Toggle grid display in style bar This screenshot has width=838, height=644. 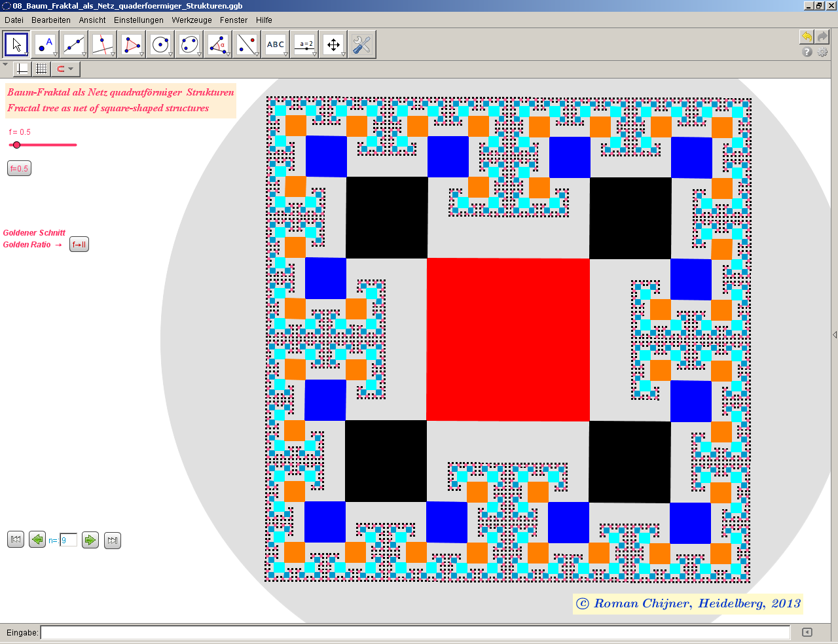pos(41,69)
